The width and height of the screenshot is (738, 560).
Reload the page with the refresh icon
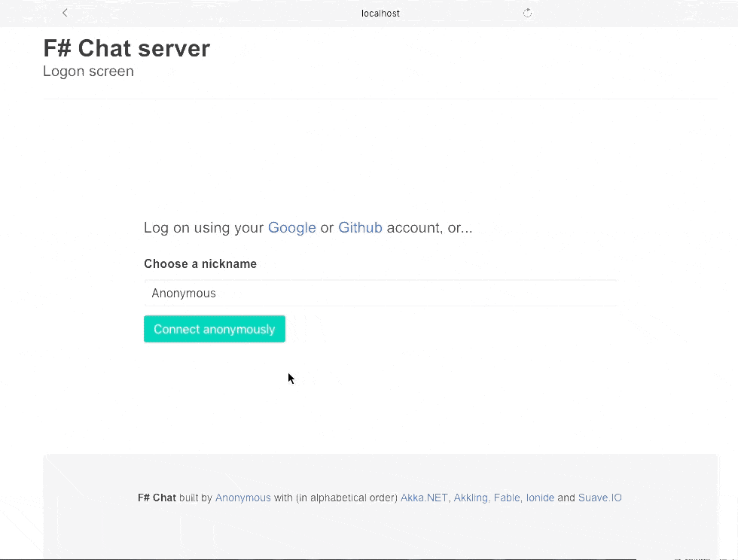tap(528, 14)
